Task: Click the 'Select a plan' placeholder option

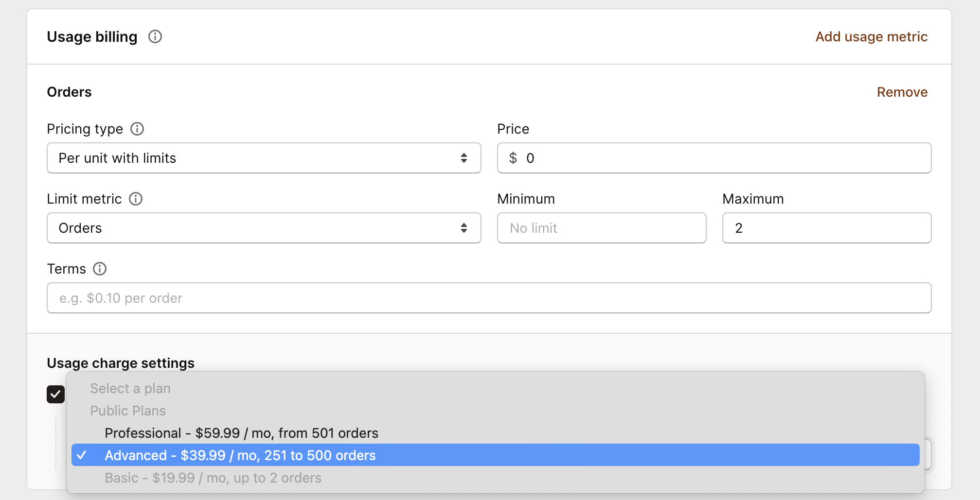Action: [130, 388]
